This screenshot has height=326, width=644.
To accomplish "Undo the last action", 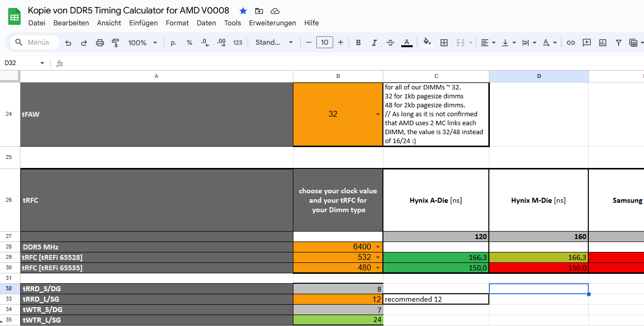I will [68, 43].
